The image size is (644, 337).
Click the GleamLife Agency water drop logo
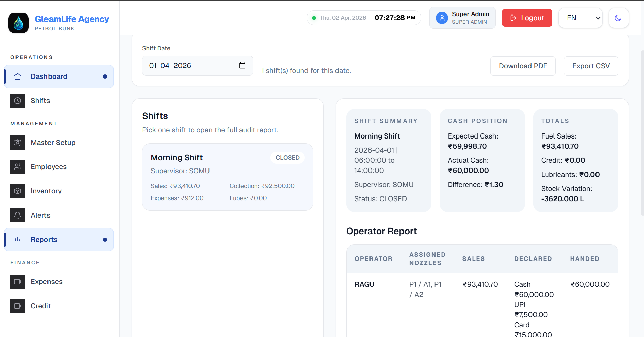[19, 23]
